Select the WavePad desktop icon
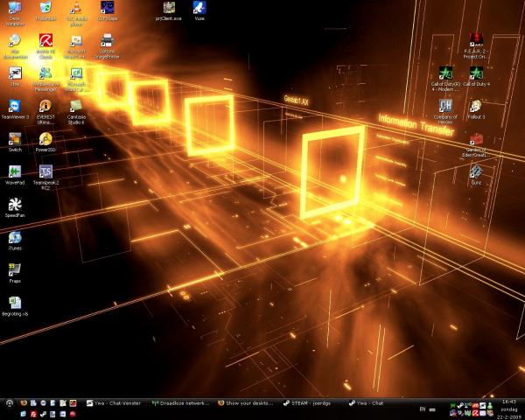Viewport: 525px width, 420px height. 15,171
